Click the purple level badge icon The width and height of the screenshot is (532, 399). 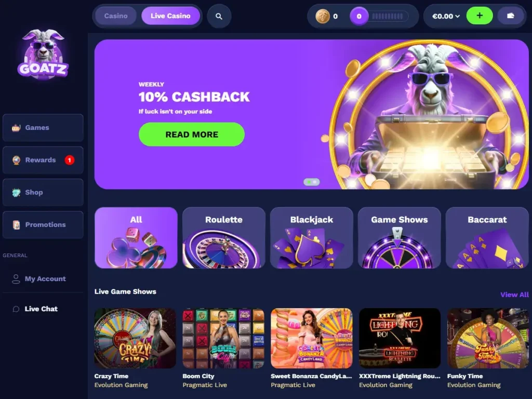[359, 16]
